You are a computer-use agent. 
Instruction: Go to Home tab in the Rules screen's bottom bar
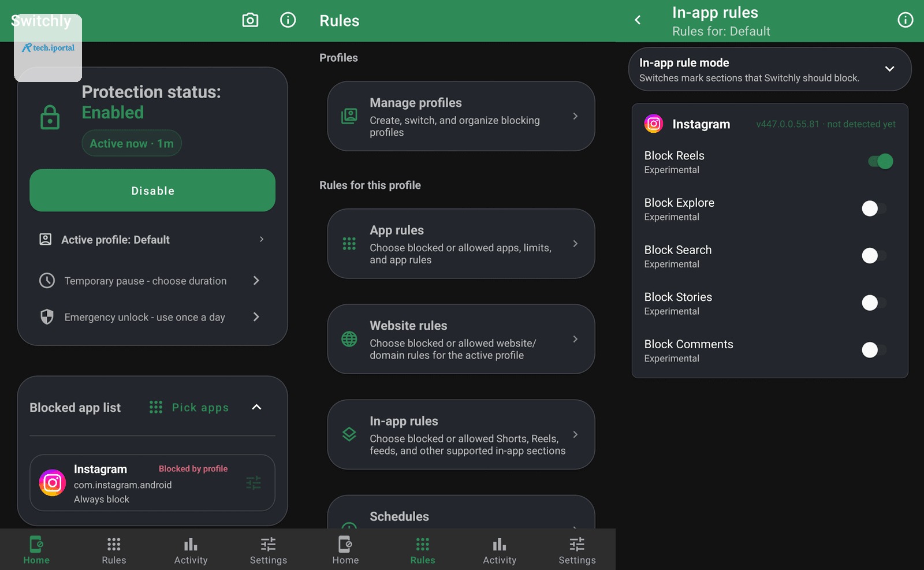point(345,550)
